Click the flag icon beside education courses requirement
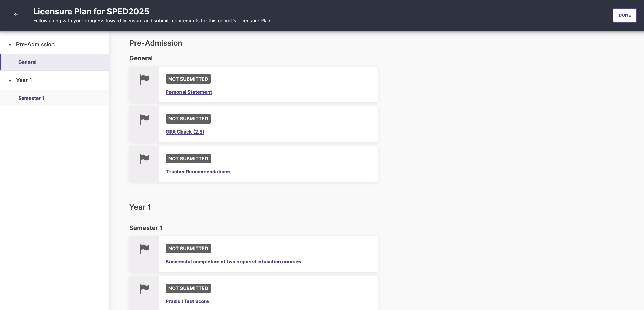The width and height of the screenshot is (644, 310). (x=144, y=249)
